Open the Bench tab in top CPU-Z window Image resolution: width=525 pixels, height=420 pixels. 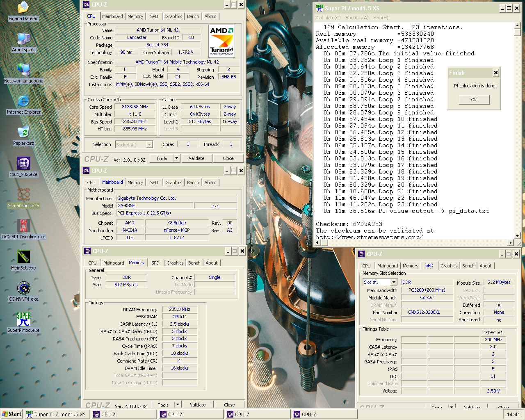pyautogui.click(x=193, y=16)
